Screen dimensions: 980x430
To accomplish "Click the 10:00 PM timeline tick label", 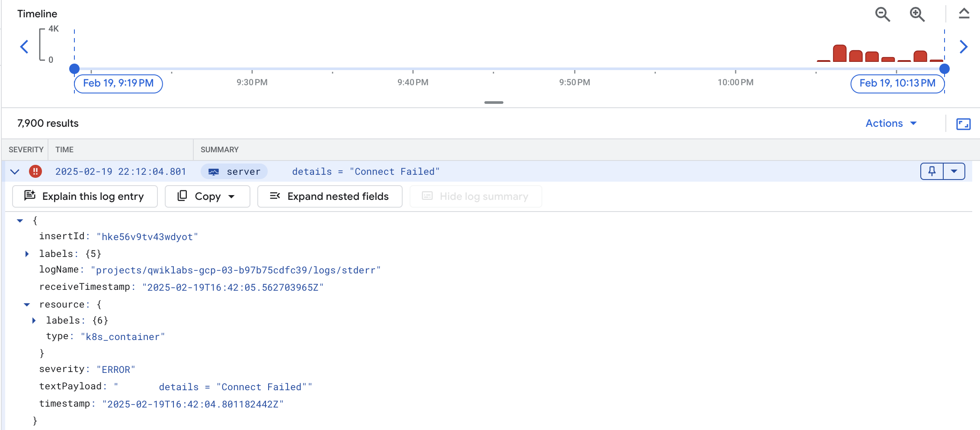I will pyautogui.click(x=736, y=82).
